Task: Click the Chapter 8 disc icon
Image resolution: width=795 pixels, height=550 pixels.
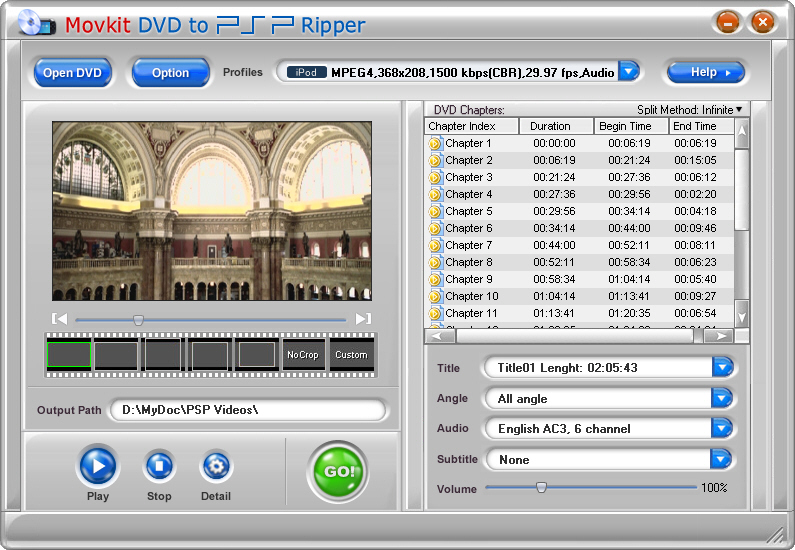Action: [x=435, y=263]
